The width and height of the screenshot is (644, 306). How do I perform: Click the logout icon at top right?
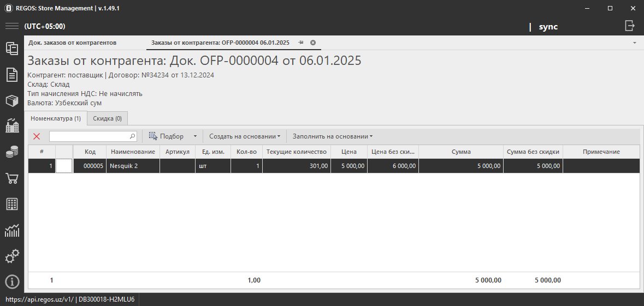(x=630, y=26)
